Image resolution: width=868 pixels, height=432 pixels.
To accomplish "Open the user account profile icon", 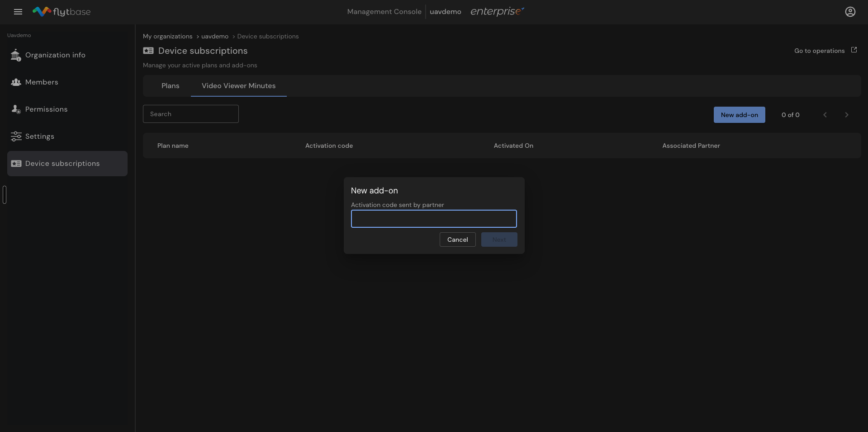I will [850, 12].
